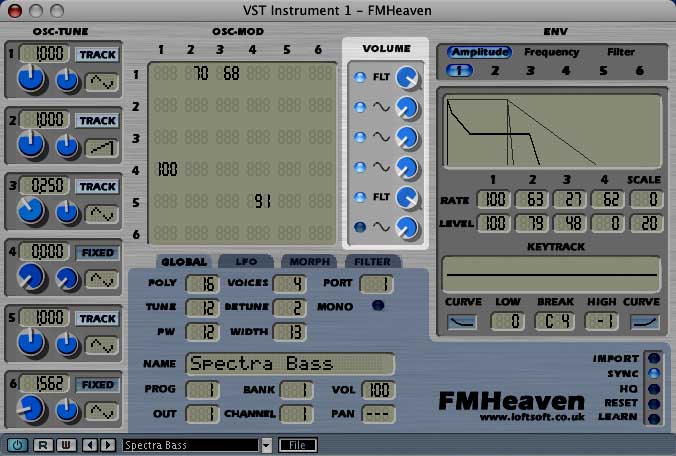The height and width of the screenshot is (456, 676).
Task: Enable the LEARN LED
Action: pyautogui.click(x=654, y=419)
